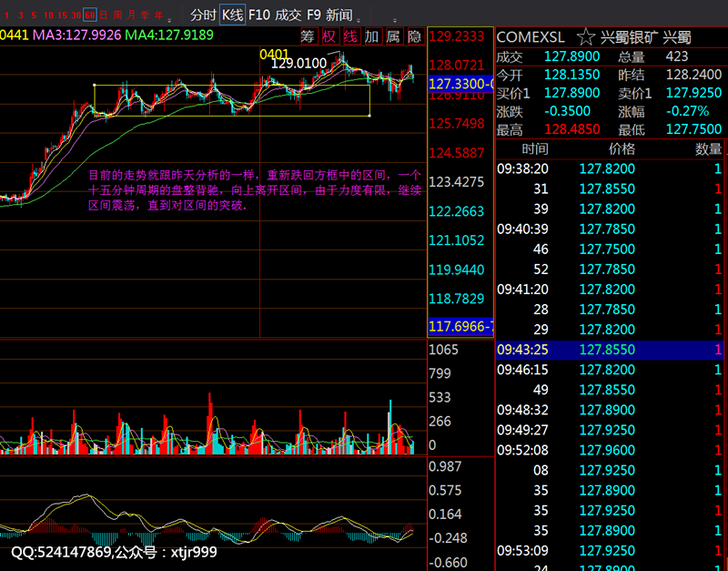The height and width of the screenshot is (571, 728).
Task: Toggle the 权 adjustment button
Action: coord(329,36)
